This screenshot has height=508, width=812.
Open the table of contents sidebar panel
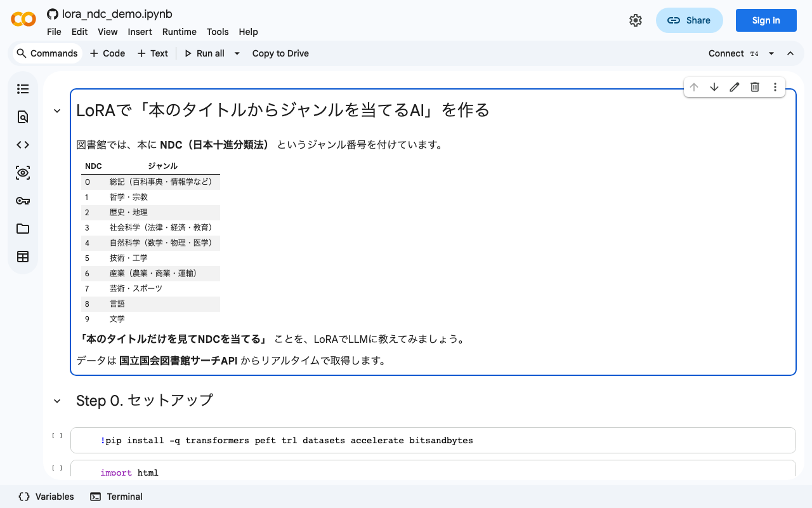tap(23, 89)
